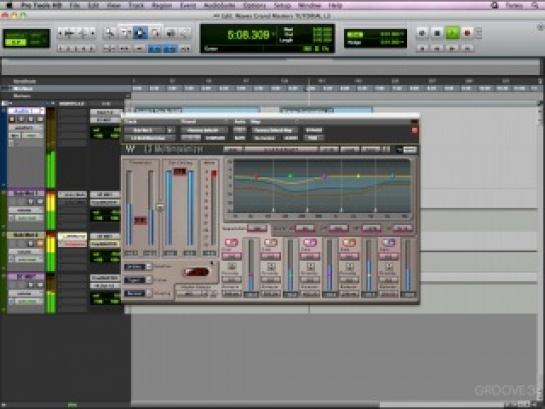This screenshot has height=409, width=545.
Task: Toggle record enable on the Audio 1 track
Action: [12, 119]
